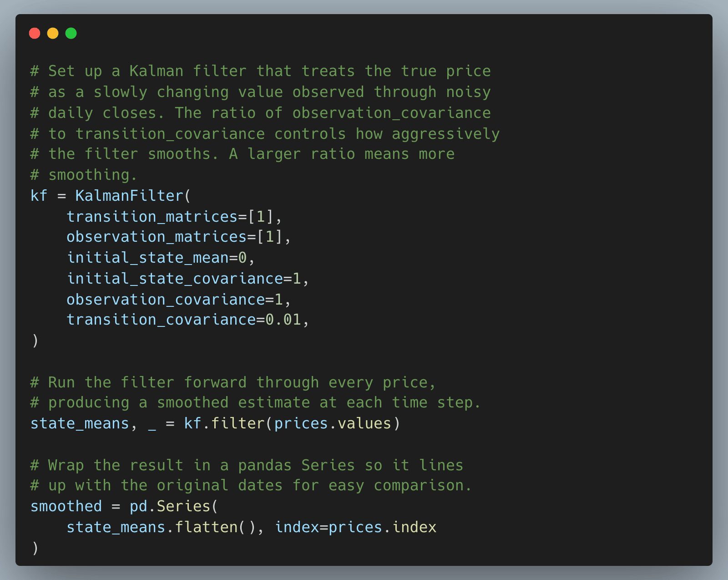Click the smoothed variable name
The image size is (728, 580).
click(x=66, y=507)
